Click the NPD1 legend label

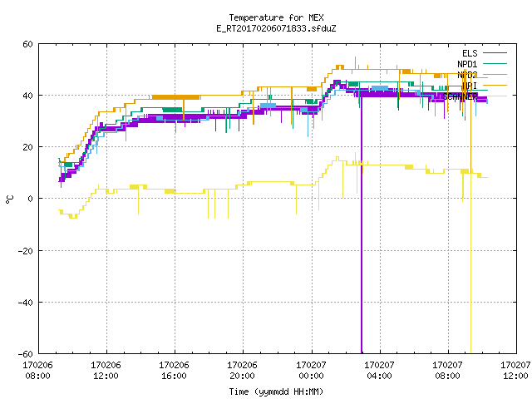click(467, 64)
